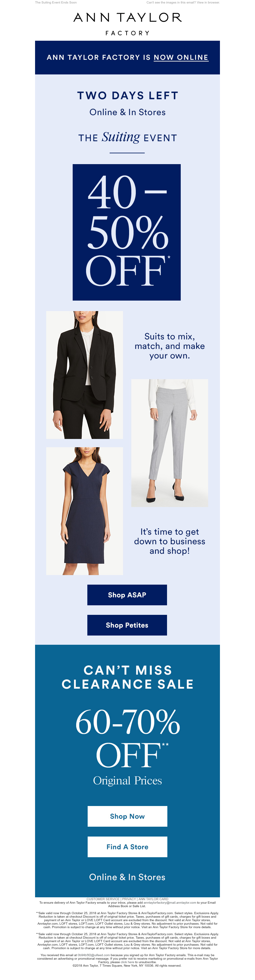Open the Find A Store button

pyautogui.click(x=127, y=846)
